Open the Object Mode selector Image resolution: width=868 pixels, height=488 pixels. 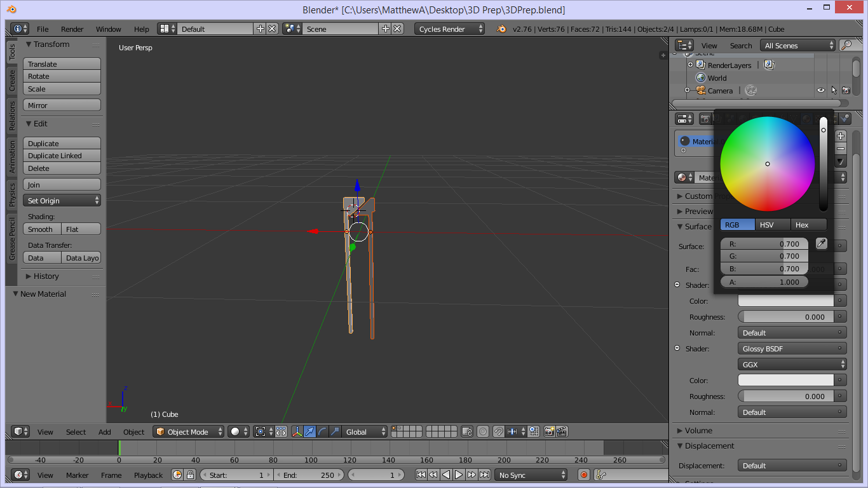coord(189,431)
